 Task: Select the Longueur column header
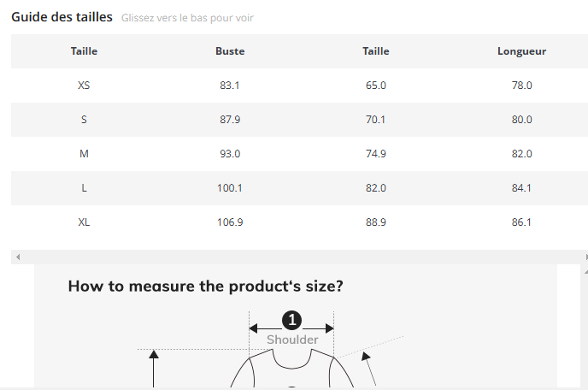(521, 51)
